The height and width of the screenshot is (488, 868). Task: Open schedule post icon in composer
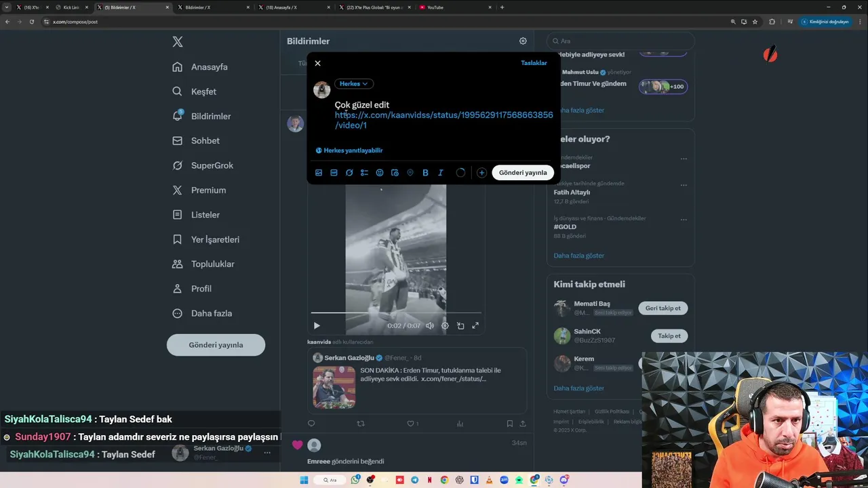click(395, 173)
